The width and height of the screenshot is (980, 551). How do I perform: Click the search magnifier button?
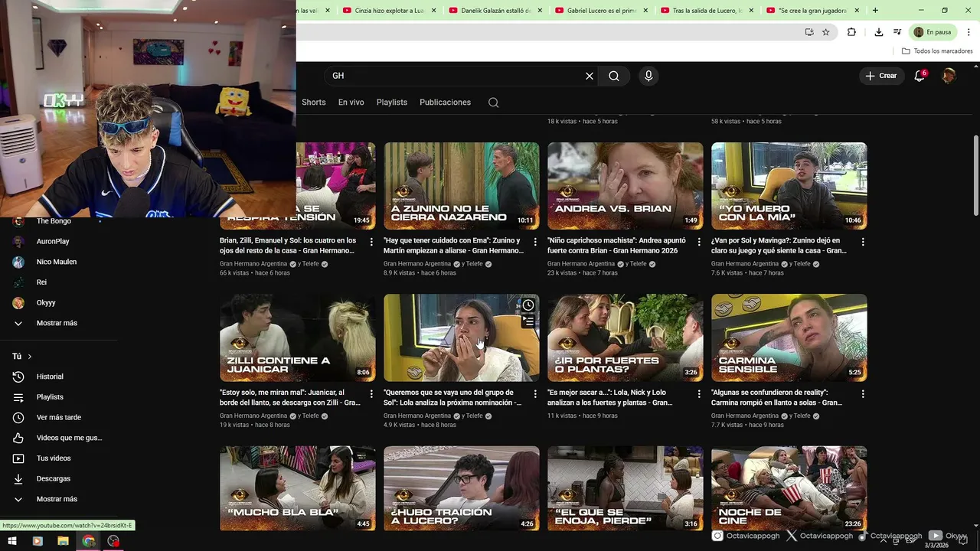(x=614, y=76)
